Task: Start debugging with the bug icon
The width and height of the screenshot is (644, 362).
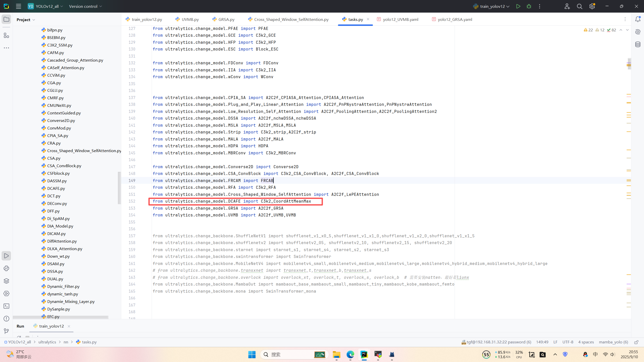Action: 529,6
